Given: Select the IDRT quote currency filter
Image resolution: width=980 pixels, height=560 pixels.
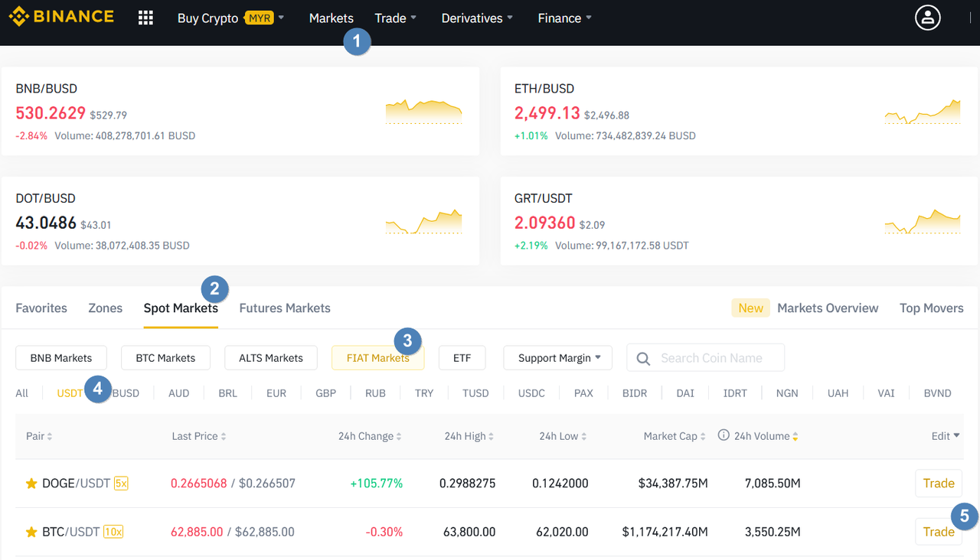Looking at the screenshot, I should coord(735,393).
